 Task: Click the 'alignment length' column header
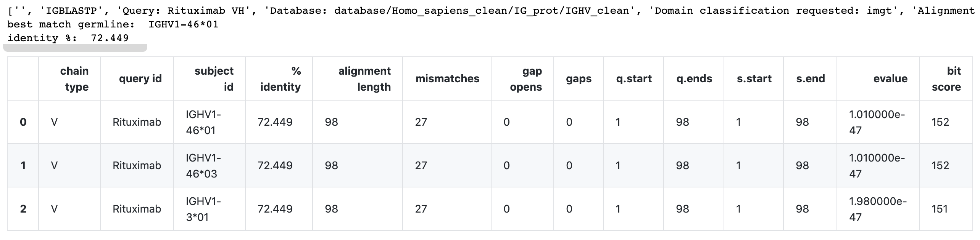pos(364,79)
